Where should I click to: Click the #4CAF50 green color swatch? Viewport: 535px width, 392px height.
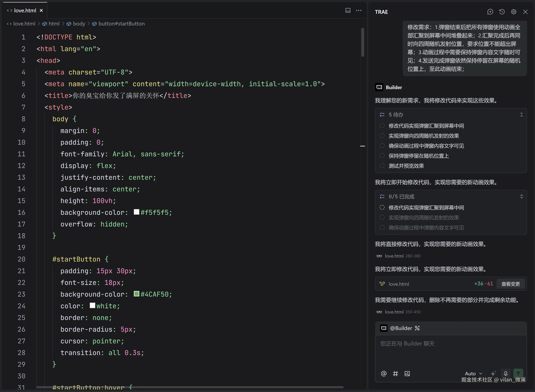click(x=137, y=294)
